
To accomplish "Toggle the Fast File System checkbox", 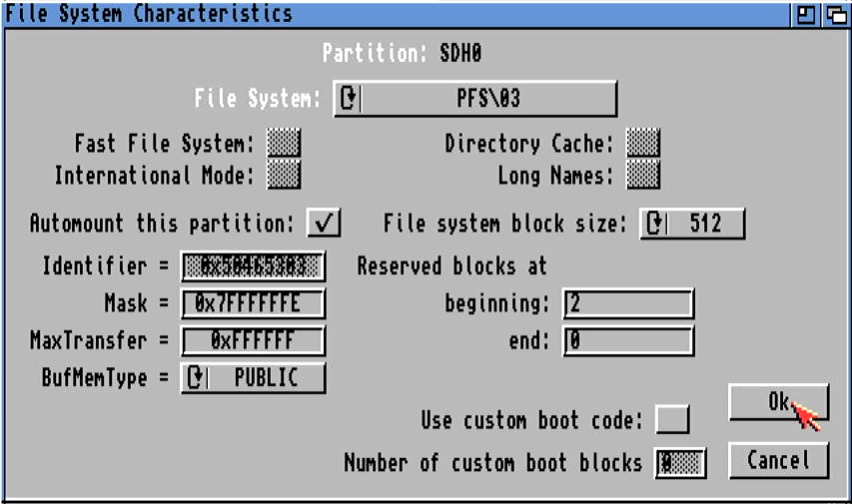I will pos(285,144).
